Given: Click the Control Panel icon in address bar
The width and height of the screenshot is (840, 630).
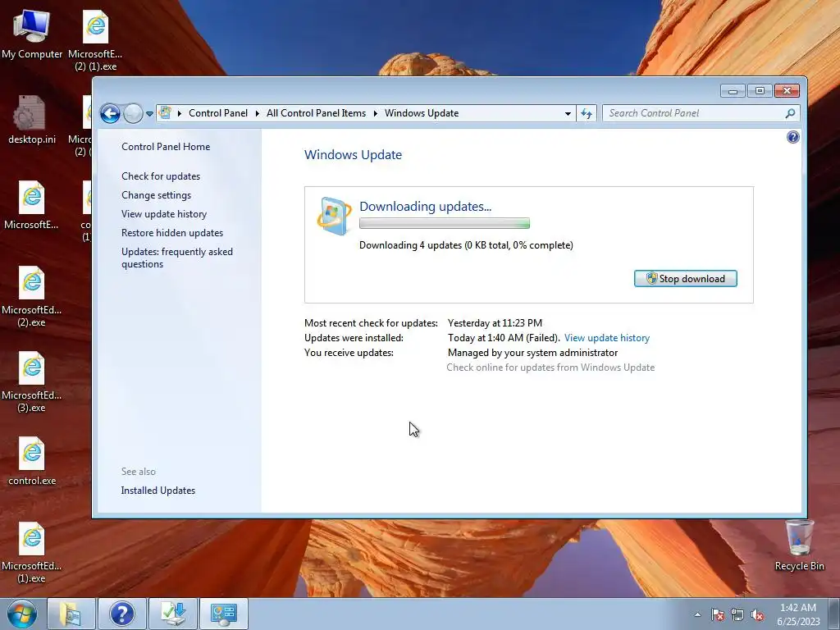Looking at the screenshot, I should (x=166, y=113).
